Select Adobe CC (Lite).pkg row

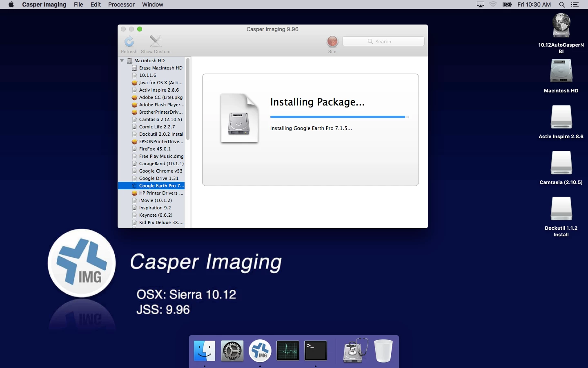pyautogui.click(x=151, y=97)
